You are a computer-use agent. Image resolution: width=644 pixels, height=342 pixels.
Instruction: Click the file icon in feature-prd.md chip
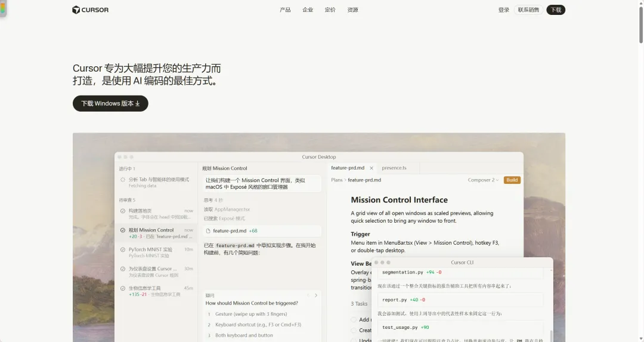pos(208,231)
